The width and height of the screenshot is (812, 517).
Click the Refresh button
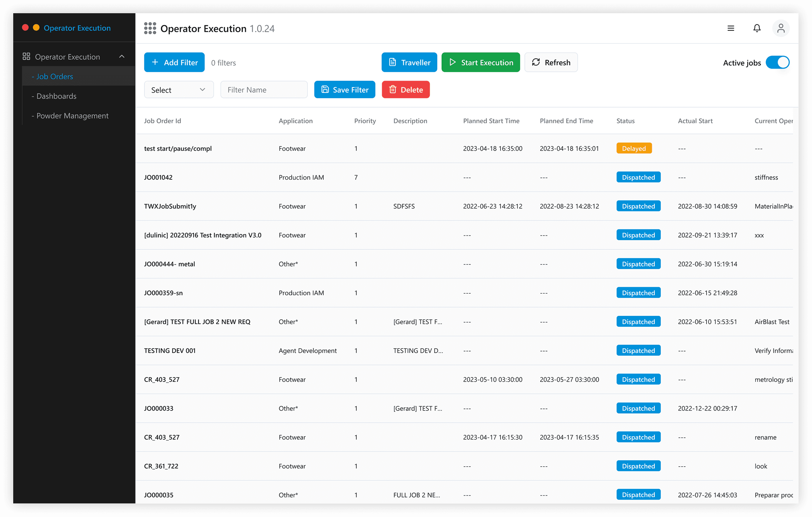[551, 62]
